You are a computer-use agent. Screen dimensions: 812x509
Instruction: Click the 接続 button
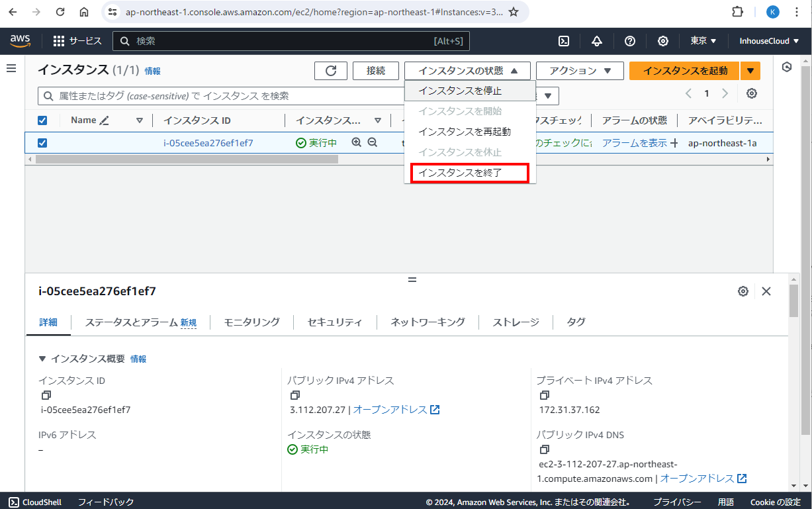coord(375,71)
